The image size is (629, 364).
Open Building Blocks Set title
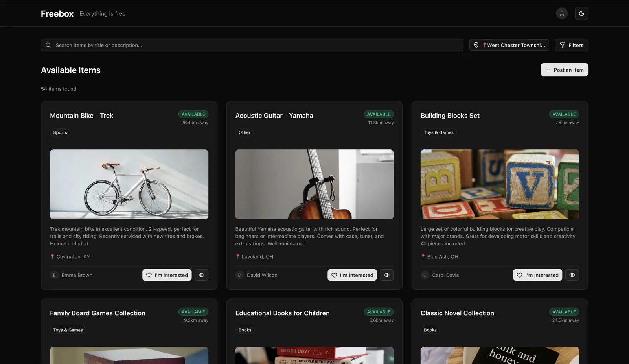[x=450, y=116]
